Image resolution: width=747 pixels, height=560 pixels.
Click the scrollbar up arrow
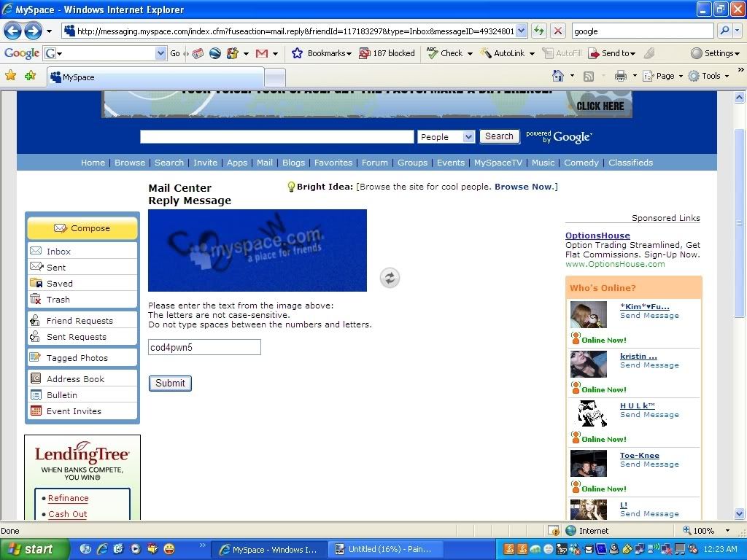739,98
